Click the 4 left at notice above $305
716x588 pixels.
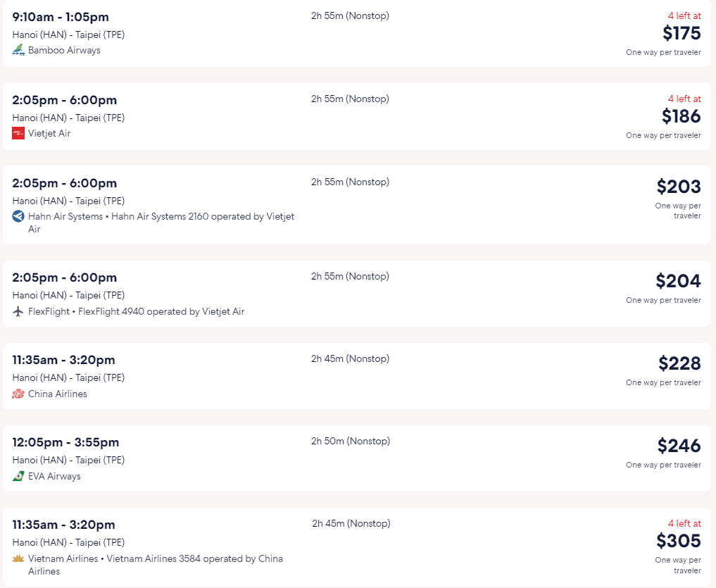coord(684,524)
